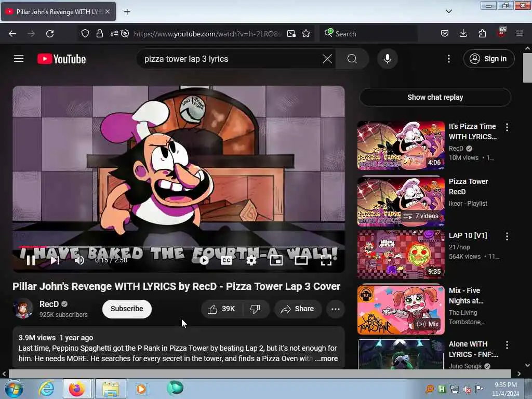Close the Pillar John's Revenge tab

(x=108, y=11)
